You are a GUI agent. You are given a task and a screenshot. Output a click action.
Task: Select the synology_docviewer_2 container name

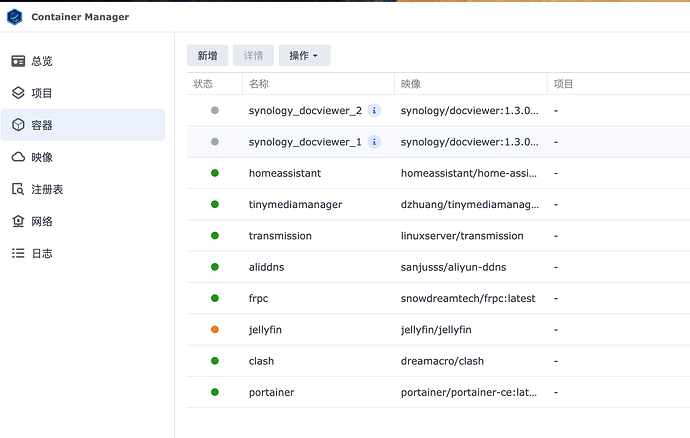tap(305, 110)
